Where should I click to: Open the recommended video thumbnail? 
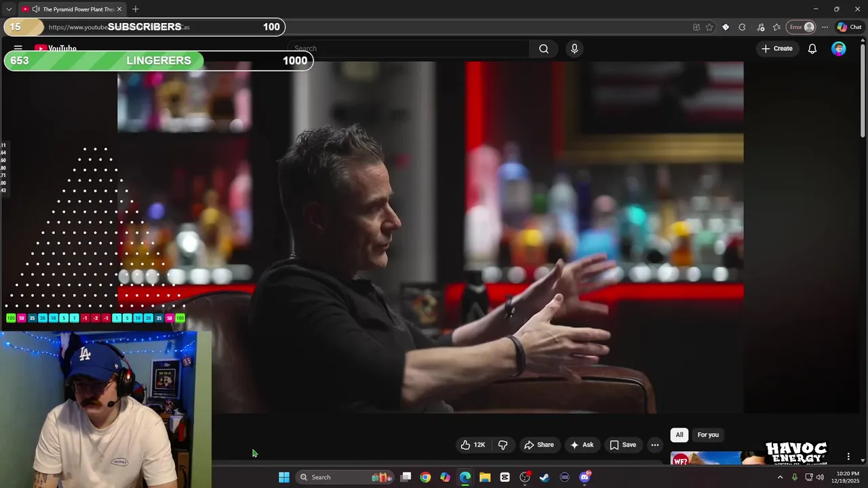(719, 459)
